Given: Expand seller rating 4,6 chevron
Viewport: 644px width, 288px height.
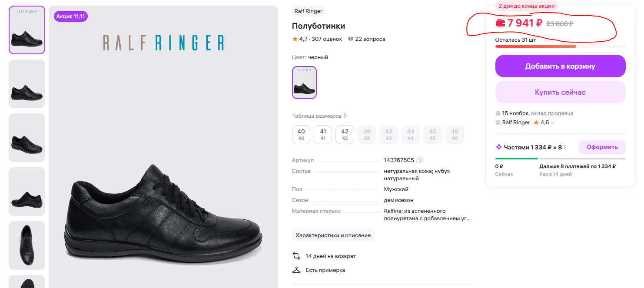Looking at the screenshot, I should tap(552, 123).
